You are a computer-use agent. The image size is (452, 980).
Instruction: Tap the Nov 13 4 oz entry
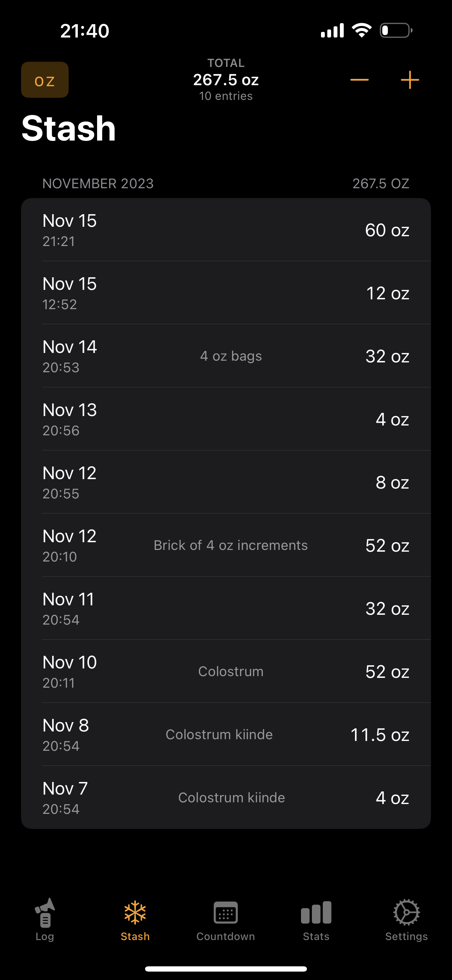(x=226, y=419)
